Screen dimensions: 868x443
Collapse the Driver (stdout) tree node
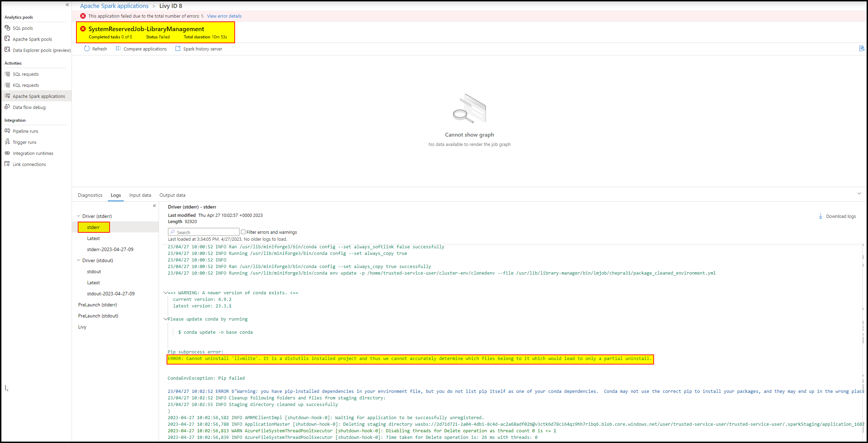tap(78, 260)
